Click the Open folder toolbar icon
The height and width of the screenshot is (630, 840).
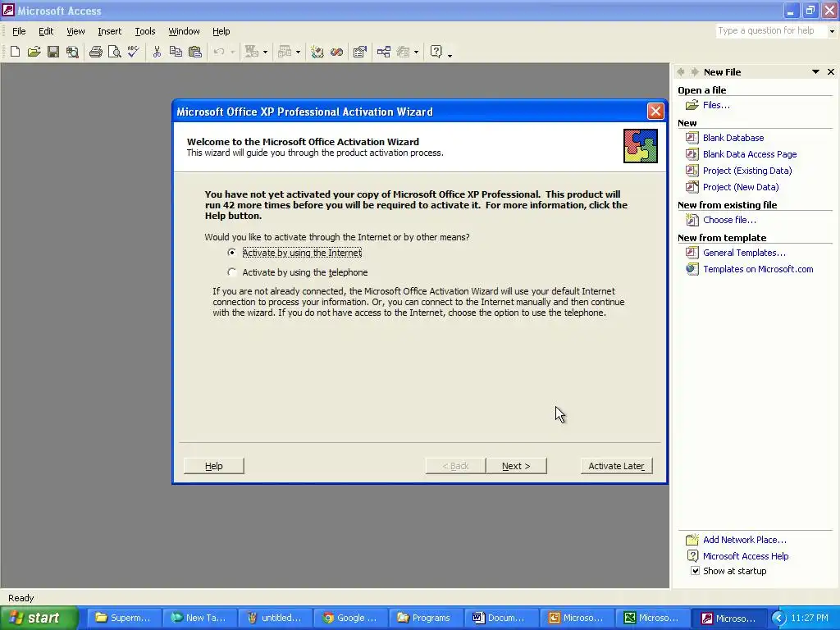point(34,52)
